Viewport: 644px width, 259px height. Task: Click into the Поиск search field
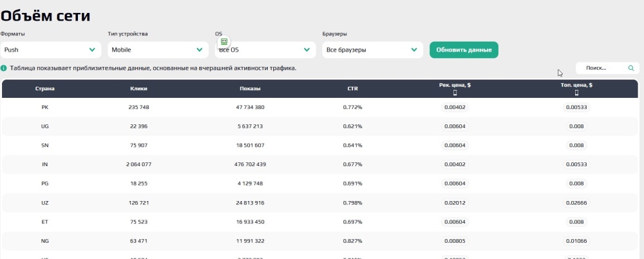[x=599, y=68]
